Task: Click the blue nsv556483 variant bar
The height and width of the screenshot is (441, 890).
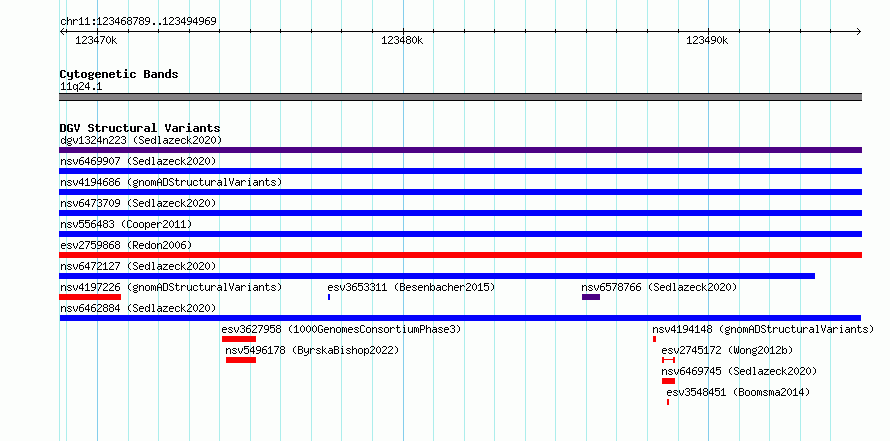Action: 460,234
